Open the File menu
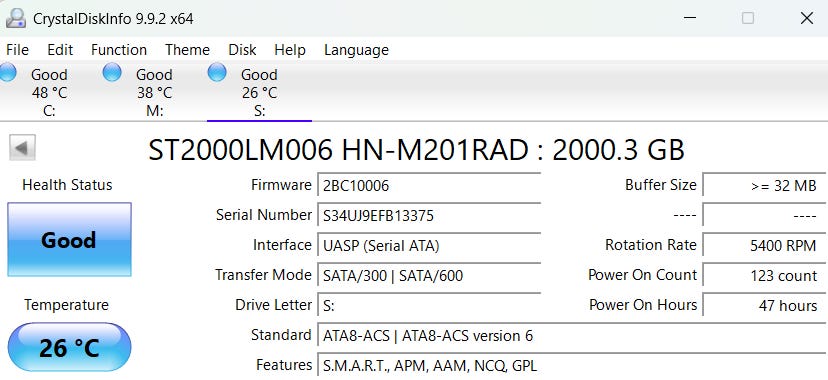 [17, 50]
